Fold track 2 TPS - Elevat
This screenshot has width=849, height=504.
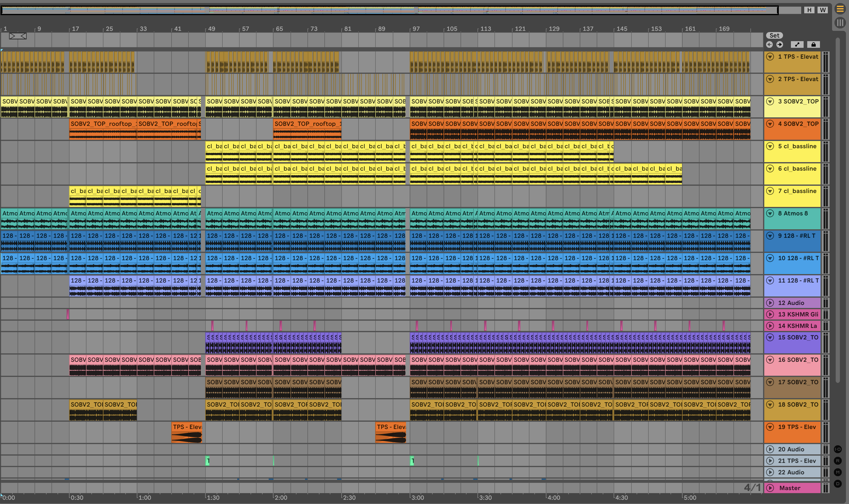(x=770, y=79)
